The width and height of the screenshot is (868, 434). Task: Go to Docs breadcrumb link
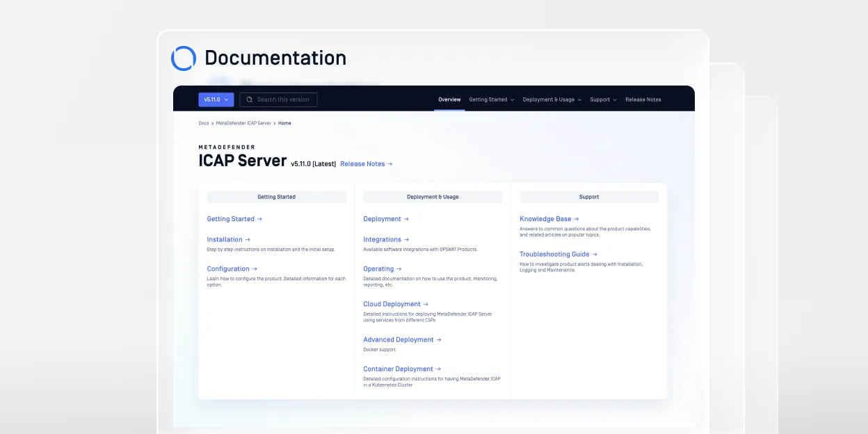(x=203, y=123)
